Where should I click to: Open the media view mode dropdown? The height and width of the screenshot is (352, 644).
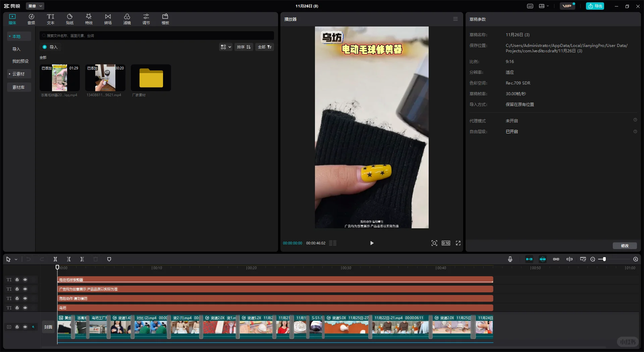click(226, 47)
